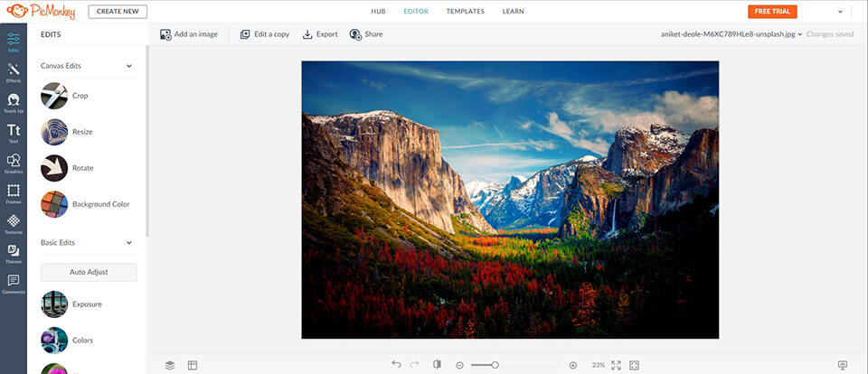
Task: Click the undo arrow icon
Action: point(396,365)
